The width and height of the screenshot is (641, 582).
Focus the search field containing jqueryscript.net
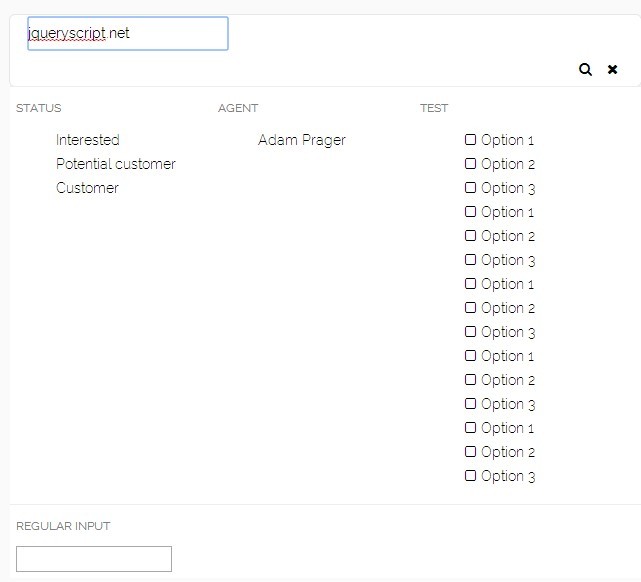pyautogui.click(x=128, y=33)
